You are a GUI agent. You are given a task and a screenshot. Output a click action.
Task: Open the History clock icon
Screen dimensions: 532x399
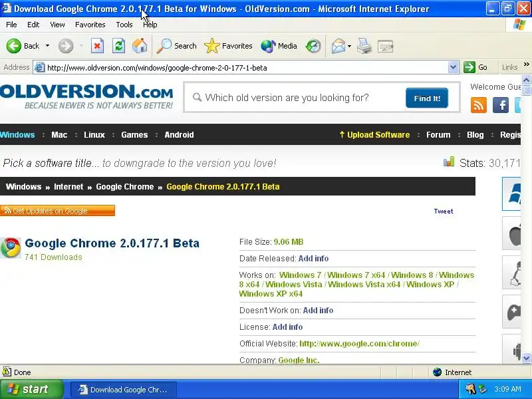tap(313, 46)
